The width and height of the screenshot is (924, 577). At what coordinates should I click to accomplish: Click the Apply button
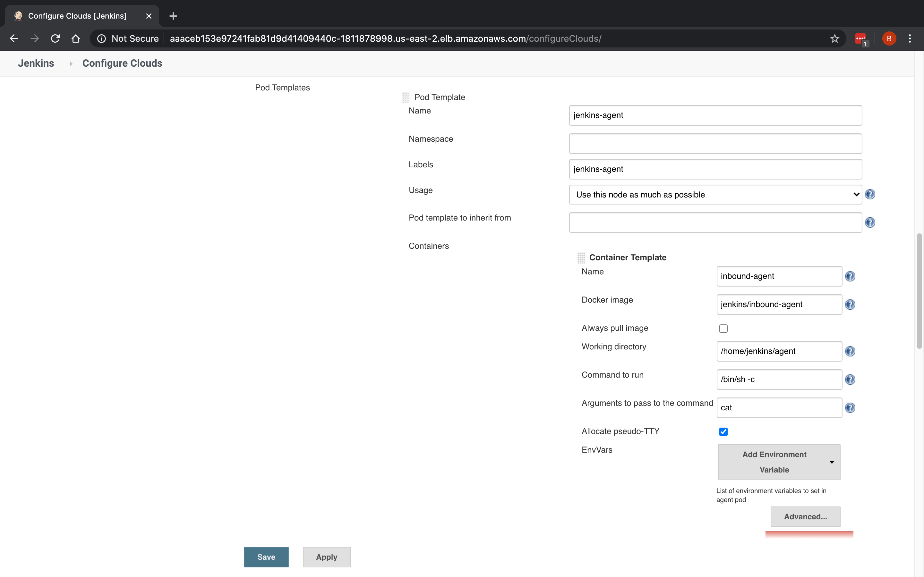(x=327, y=557)
